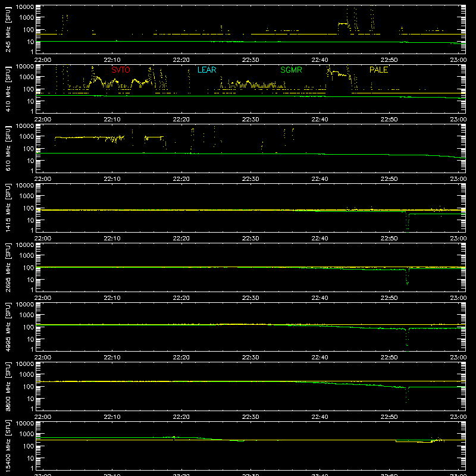Click 22:00 time label under 8800 MHz plot

pos(43,417)
